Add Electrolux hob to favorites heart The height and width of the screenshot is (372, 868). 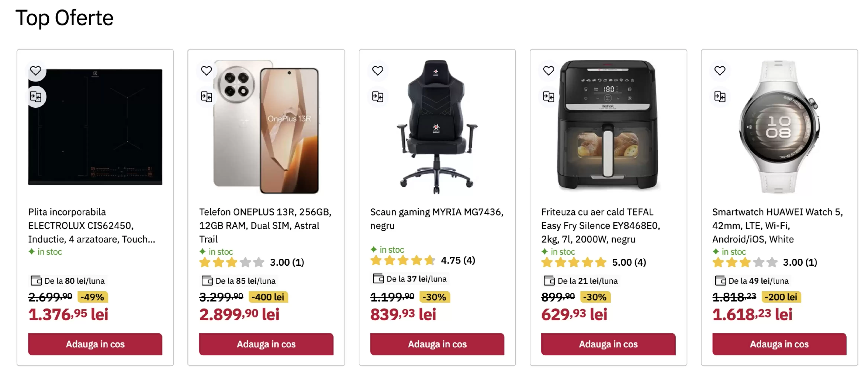click(x=36, y=71)
